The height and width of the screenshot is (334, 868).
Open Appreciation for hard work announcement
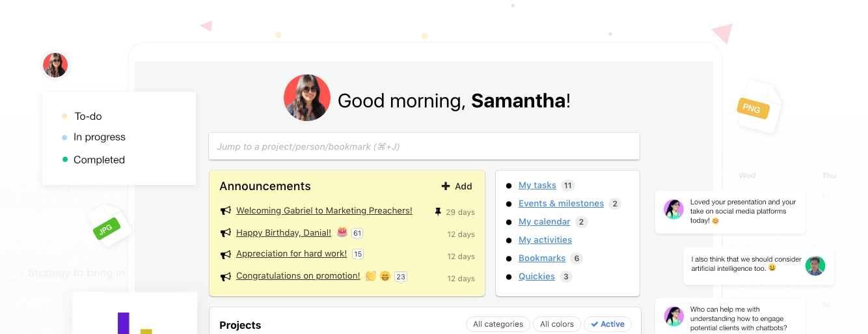click(x=292, y=254)
